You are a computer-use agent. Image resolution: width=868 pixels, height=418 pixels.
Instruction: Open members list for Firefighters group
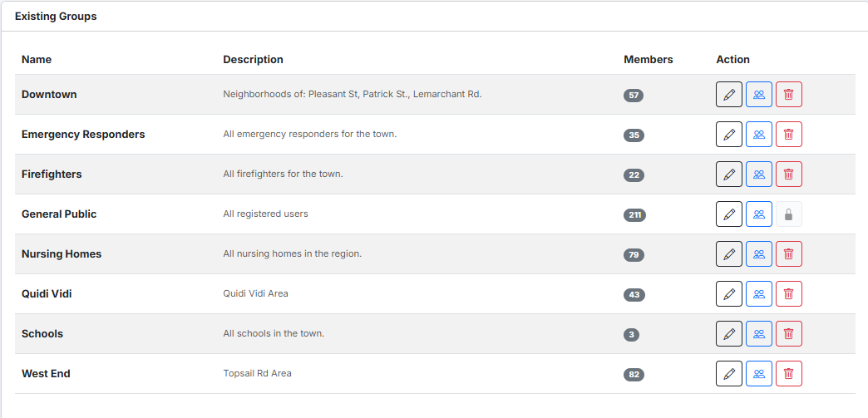(759, 175)
